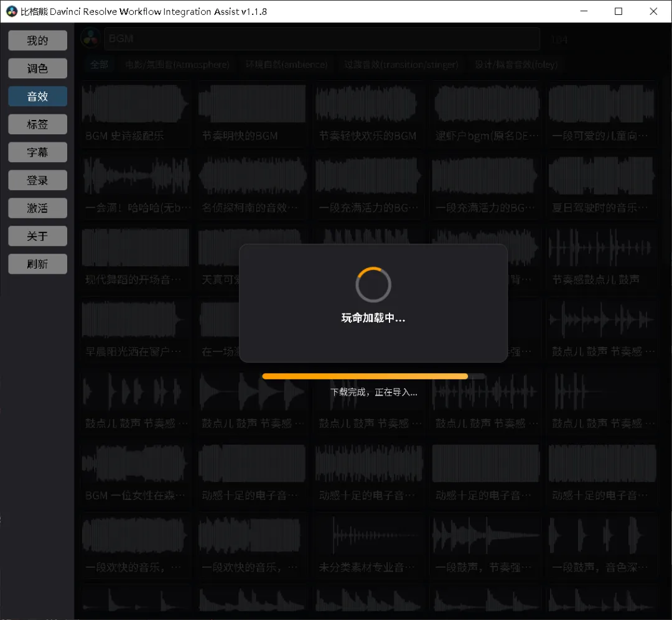Open the 现代舞蹈的开场音 audio clip

pyautogui.click(x=135, y=257)
